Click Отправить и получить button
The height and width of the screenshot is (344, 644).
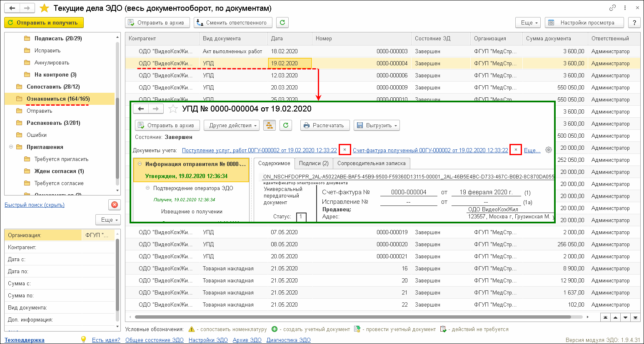(x=44, y=22)
